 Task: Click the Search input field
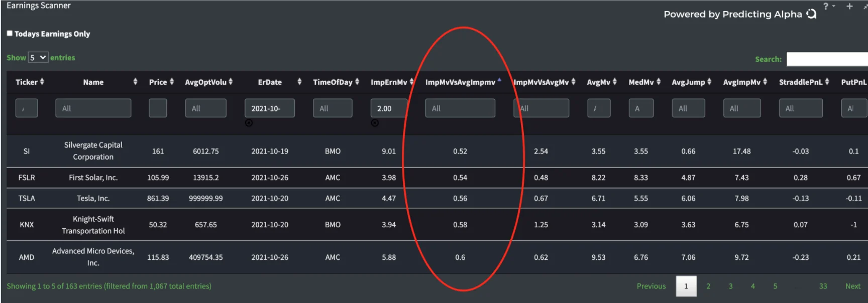click(827, 59)
